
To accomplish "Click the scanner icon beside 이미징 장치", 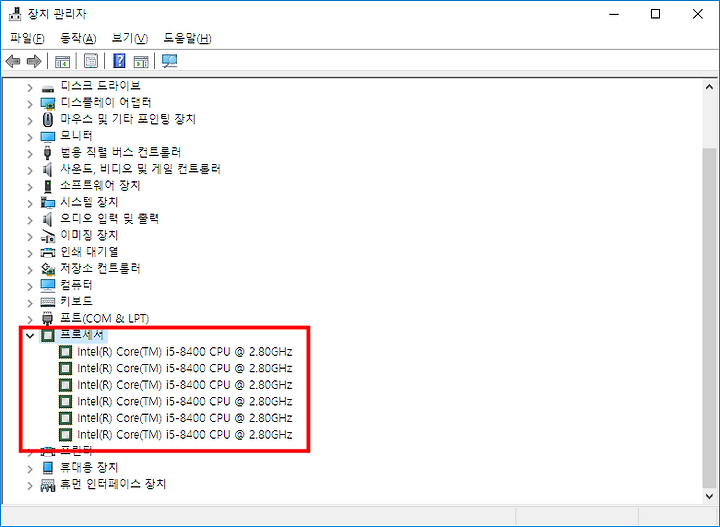I will point(48,236).
